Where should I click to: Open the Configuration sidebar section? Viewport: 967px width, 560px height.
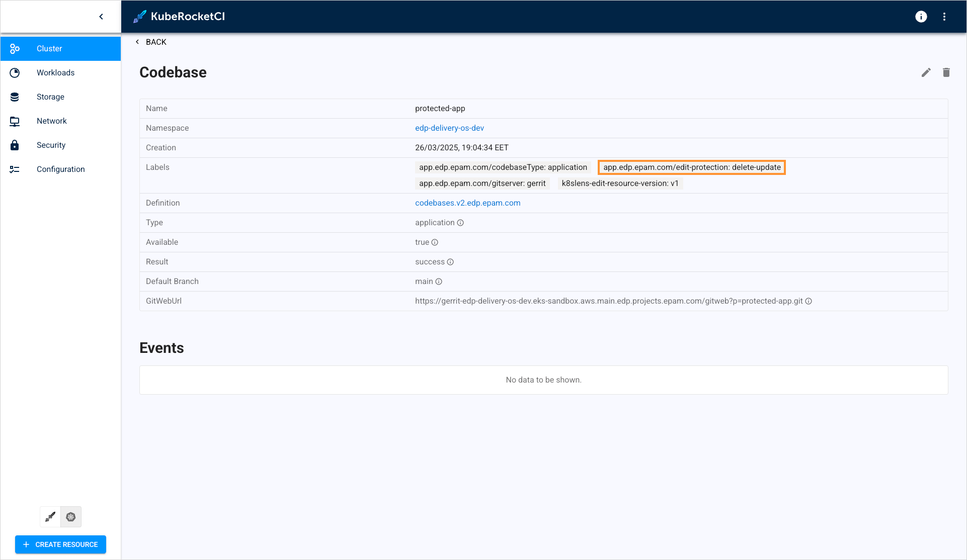tap(60, 169)
